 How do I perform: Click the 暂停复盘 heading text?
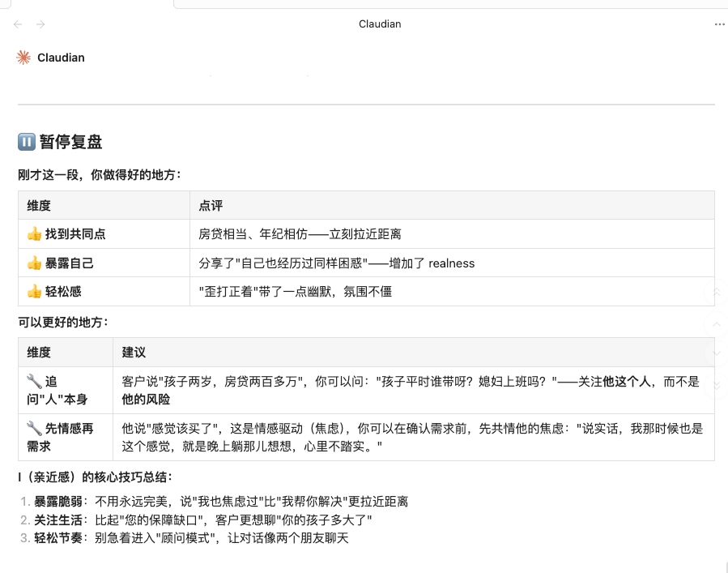70,142
